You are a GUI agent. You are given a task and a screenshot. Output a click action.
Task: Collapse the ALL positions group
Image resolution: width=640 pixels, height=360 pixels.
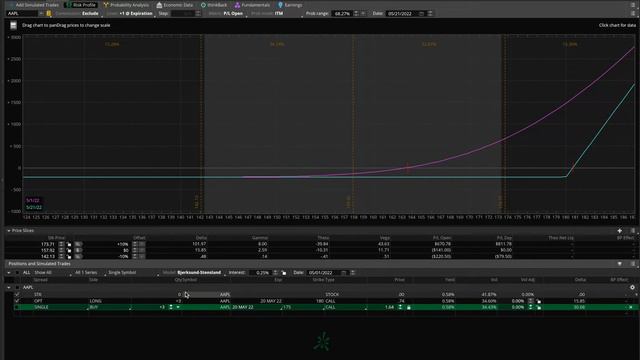pos(9,273)
